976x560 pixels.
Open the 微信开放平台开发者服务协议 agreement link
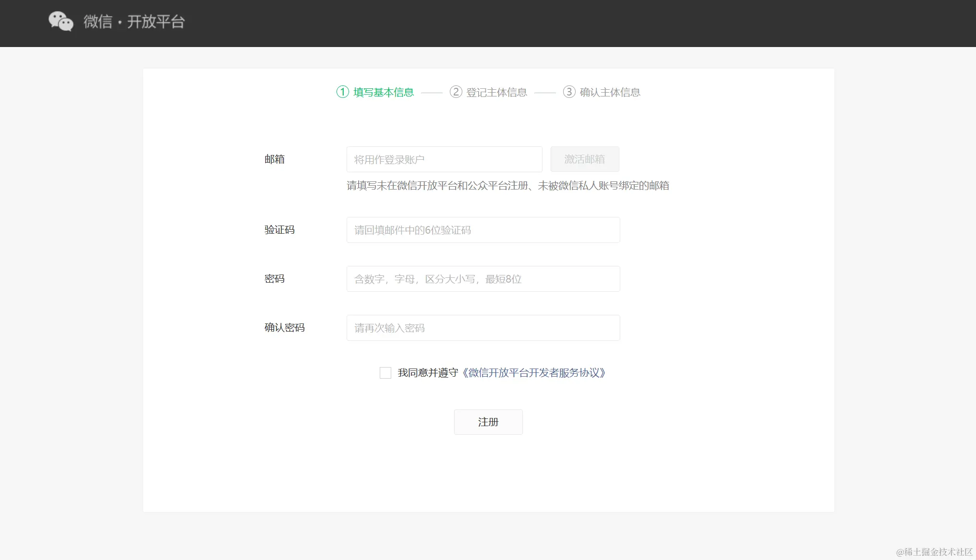click(534, 372)
